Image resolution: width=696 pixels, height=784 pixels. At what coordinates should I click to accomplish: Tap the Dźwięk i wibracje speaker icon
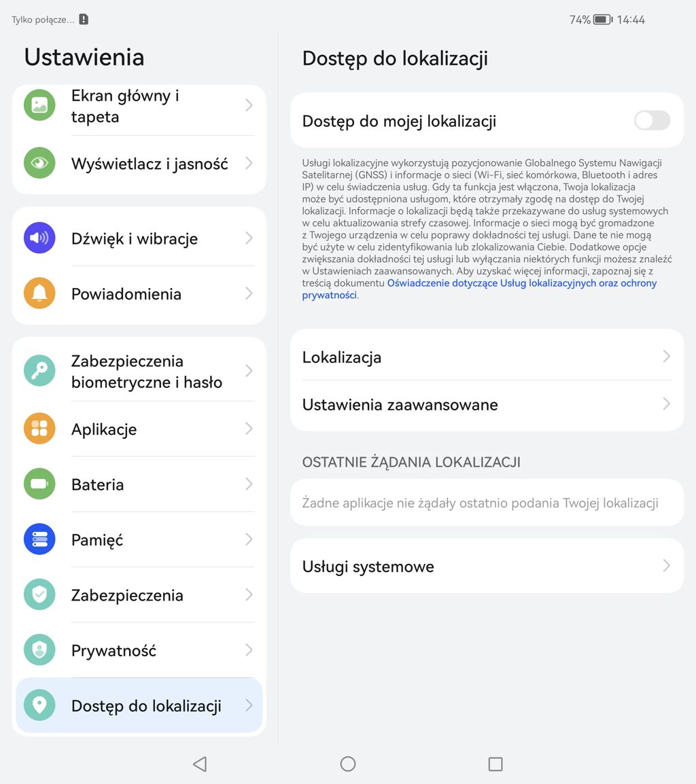[x=39, y=238]
